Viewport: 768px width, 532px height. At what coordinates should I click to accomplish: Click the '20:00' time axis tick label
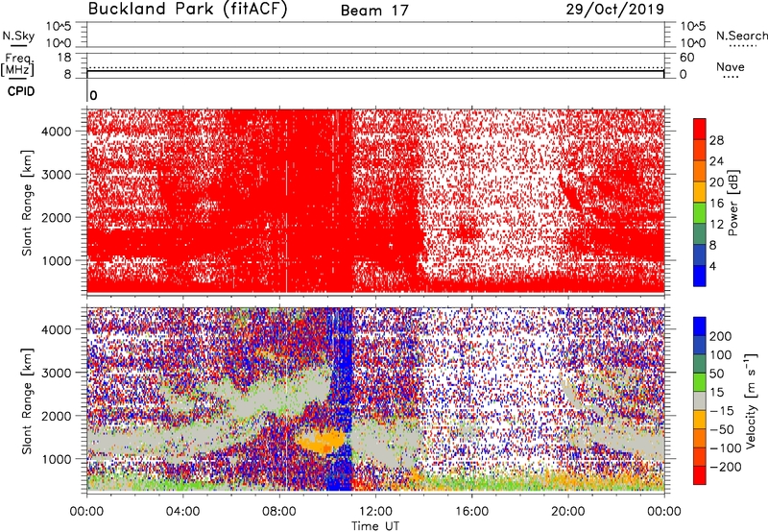[x=568, y=512]
